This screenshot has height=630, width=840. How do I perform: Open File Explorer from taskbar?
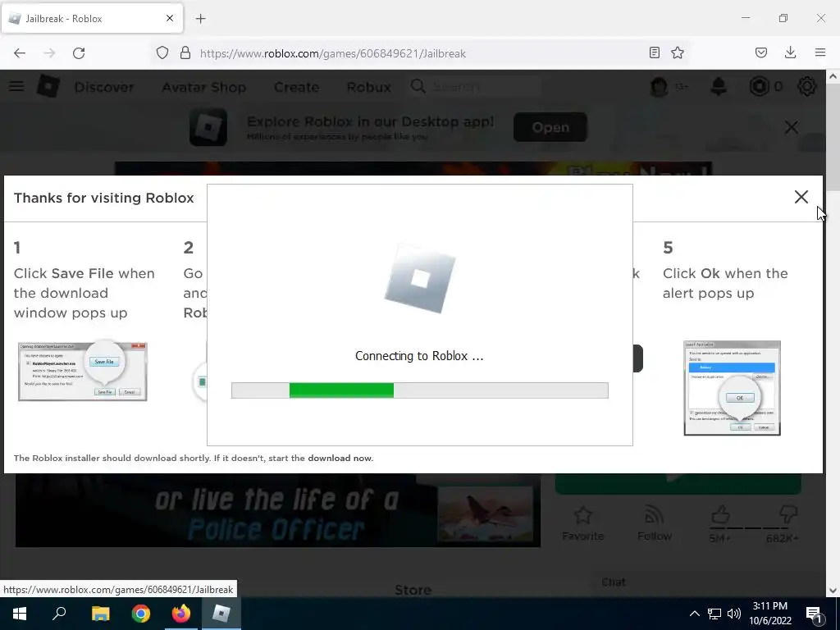(x=100, y=614)
